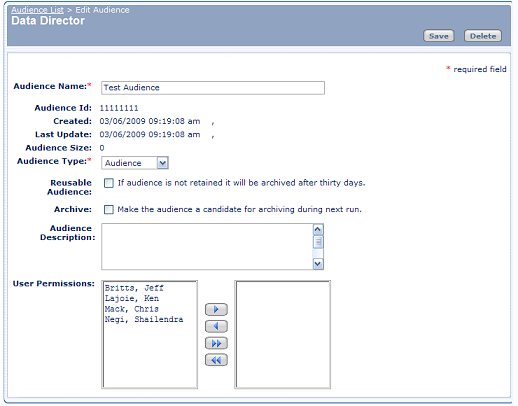The height and width of the screenshot is (406, 518).
Task: Click description scrollbar down arrow
Action: coord(318,264)
